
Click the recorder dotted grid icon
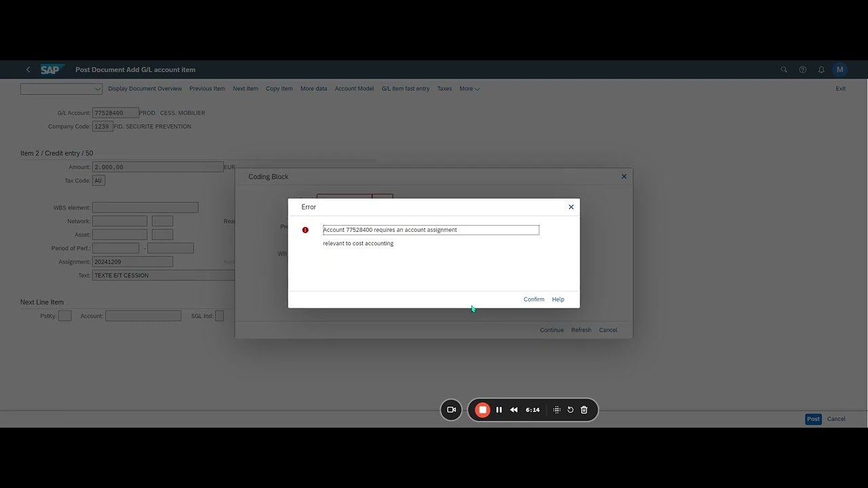click(x=557, y=409)
